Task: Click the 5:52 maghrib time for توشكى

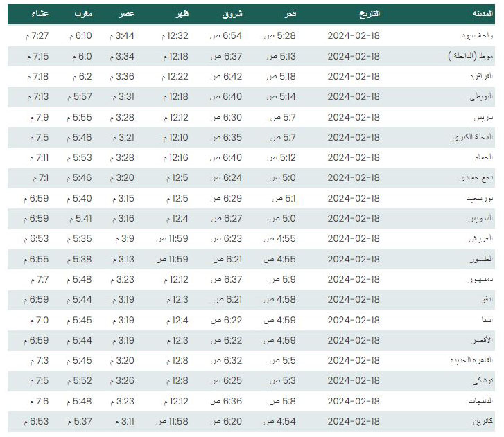Action: [80, 381]
